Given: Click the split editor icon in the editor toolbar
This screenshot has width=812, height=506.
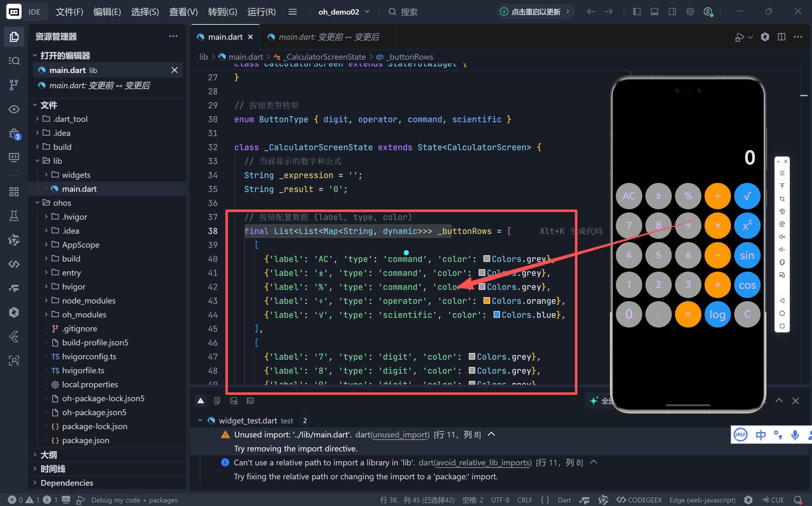Looking at the screenshot, I should [x=781, y=37].
